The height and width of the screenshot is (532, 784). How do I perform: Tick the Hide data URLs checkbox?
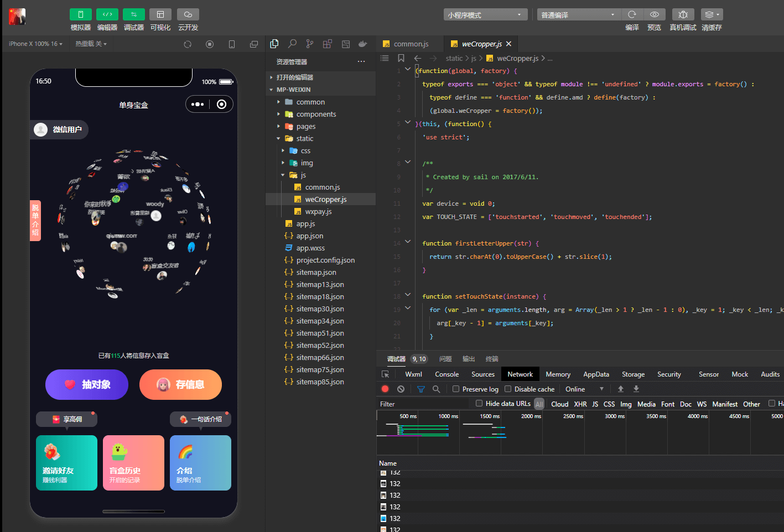(479, 404)
